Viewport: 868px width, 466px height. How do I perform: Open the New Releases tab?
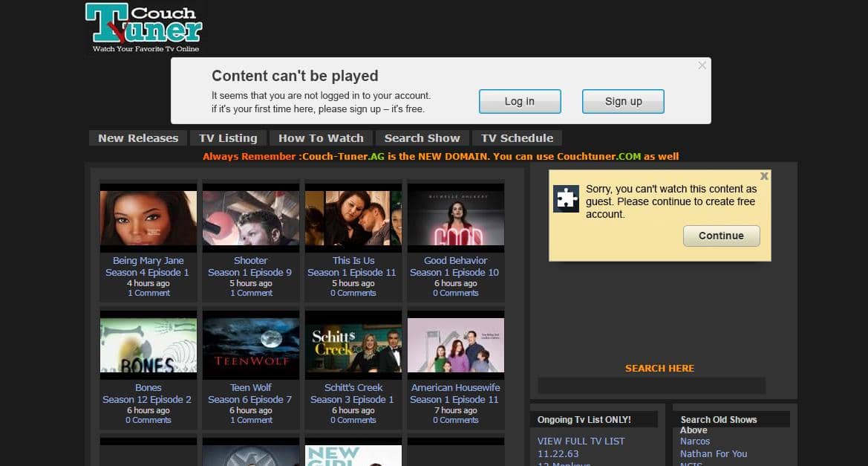click(138, 138)
